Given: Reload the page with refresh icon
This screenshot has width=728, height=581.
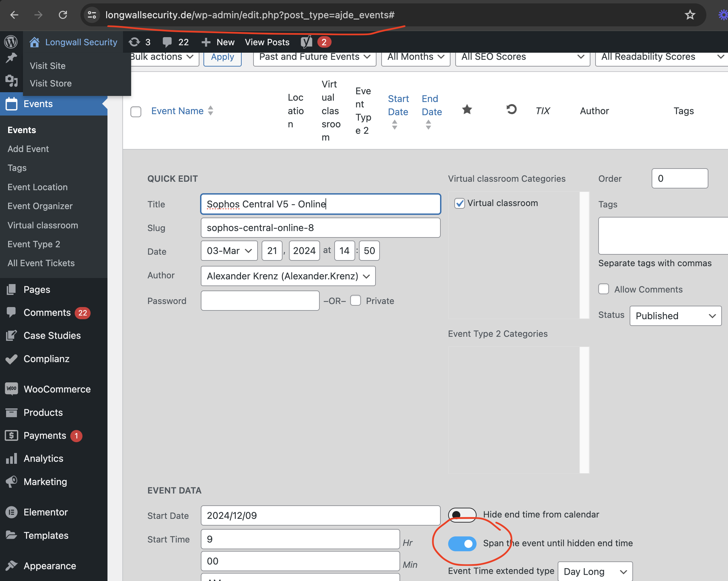Looking at the screenshot, I should 63,15.
